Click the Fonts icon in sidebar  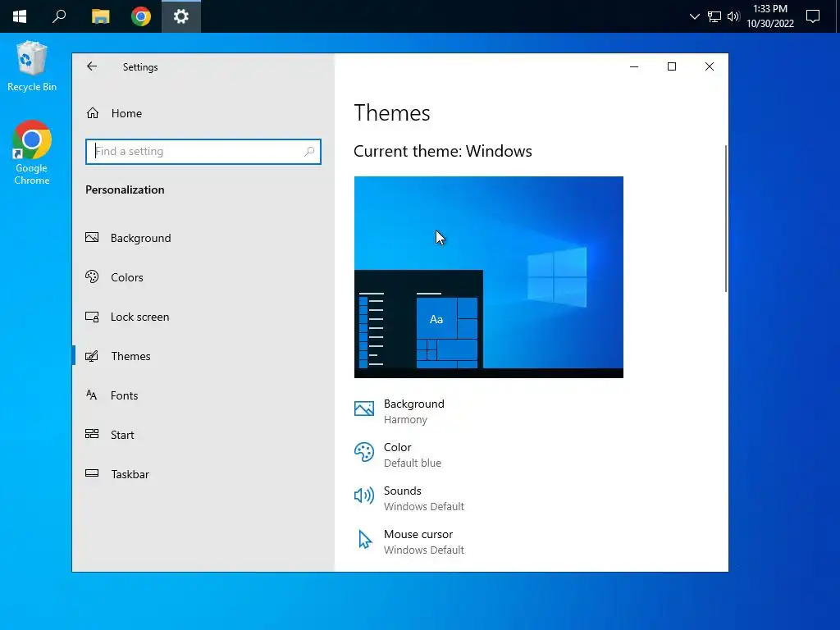click(x=92, y=395)
